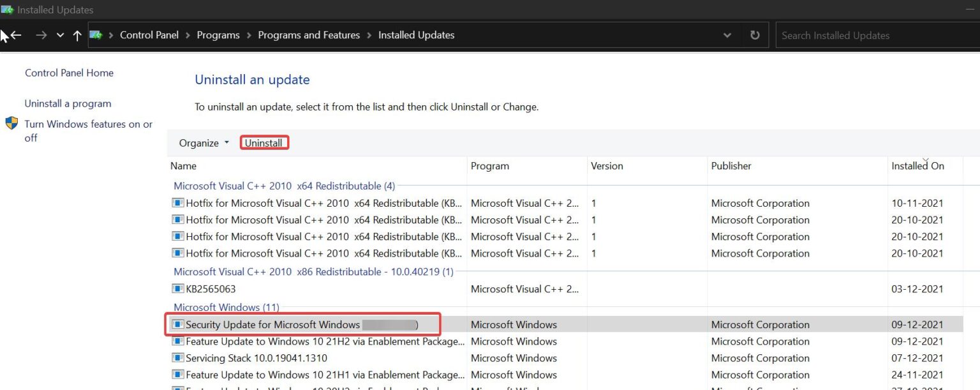Viewport: 980px width, 390px height.
Task: Refresh the Installed Updates view
Action: (755, 35)
